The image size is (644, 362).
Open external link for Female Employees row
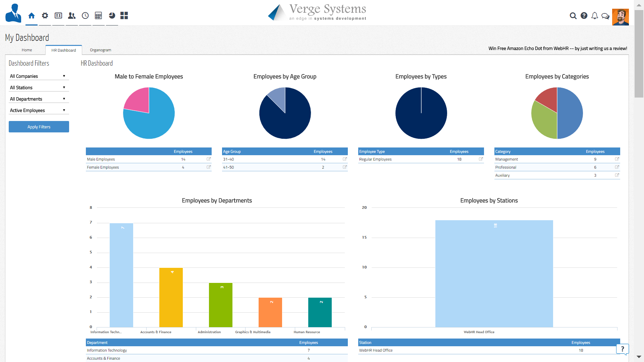tap(209, 167)
